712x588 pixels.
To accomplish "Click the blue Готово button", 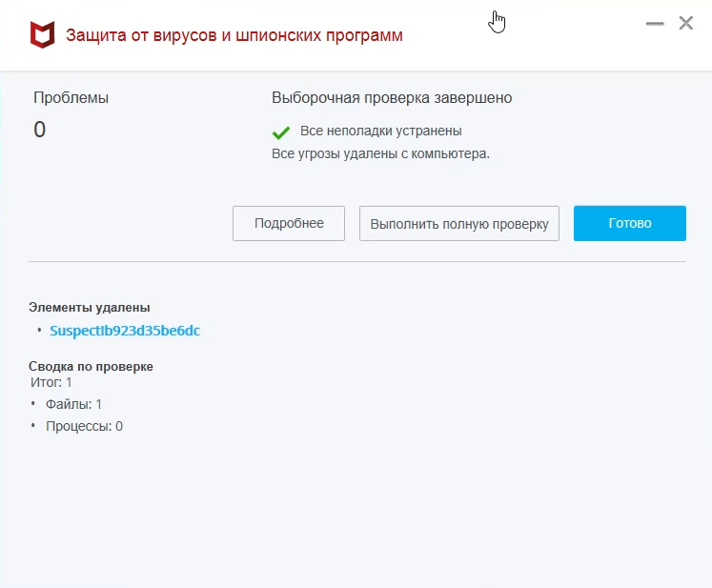I will 629,224.
